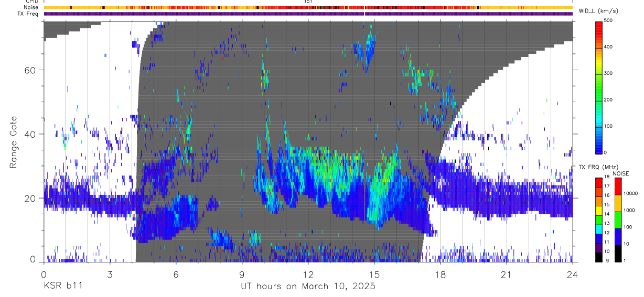Click the 17 tick in the TX FRQ legend
The image size is (644, 297).
pyautogui.click(x=607, y=186)
